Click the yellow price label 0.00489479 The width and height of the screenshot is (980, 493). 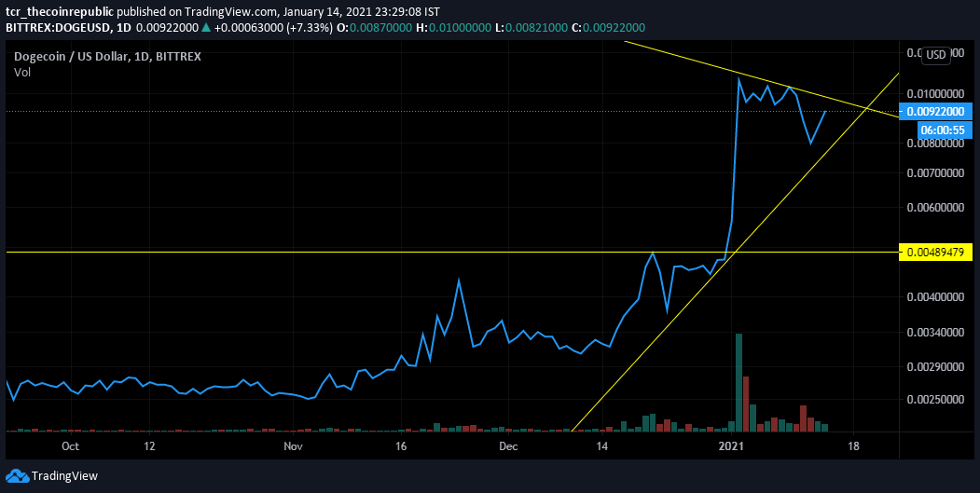point(935,253)
